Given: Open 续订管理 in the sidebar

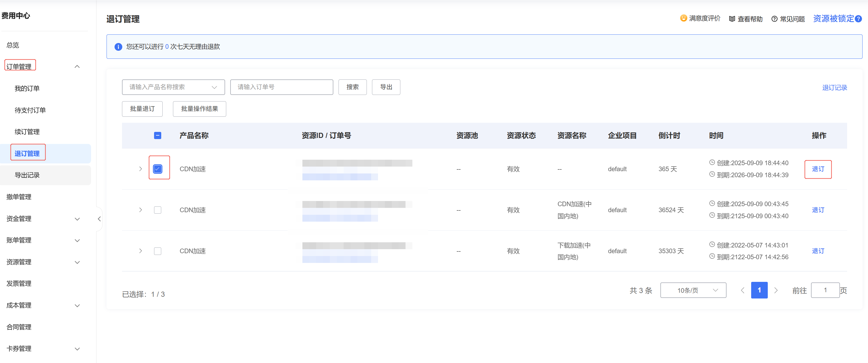Looking at the screenshot, I should tap(27, 132).
